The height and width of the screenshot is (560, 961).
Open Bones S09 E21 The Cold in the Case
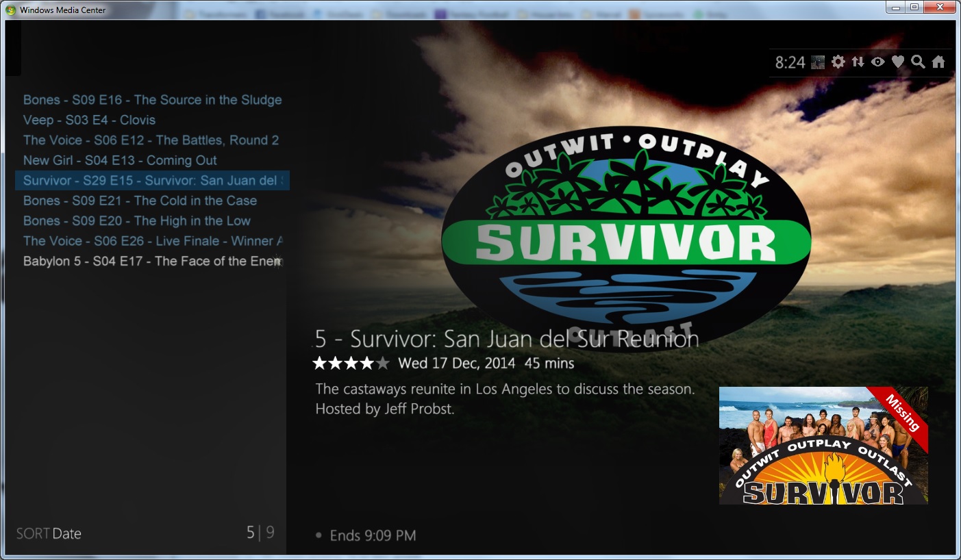[x=152, y=201]
